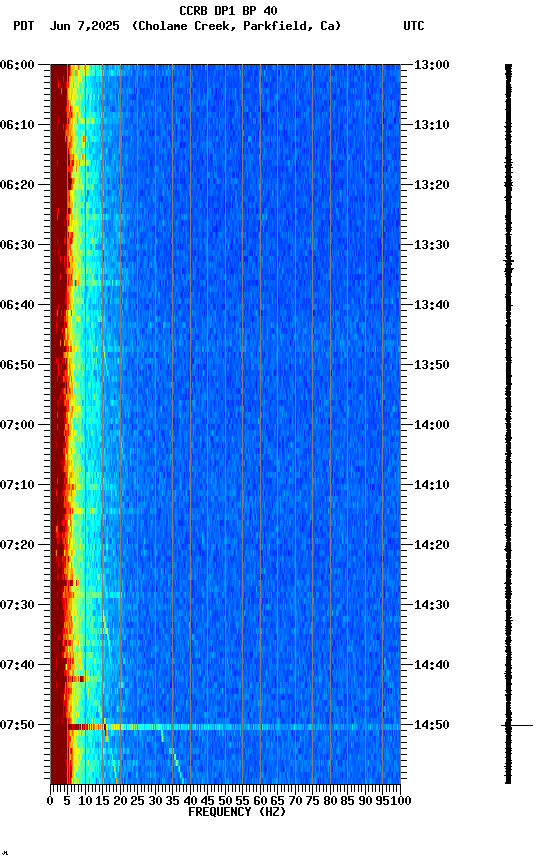
Task: Click the 07:50 PDT time label
Action: [x=17, y=725]
